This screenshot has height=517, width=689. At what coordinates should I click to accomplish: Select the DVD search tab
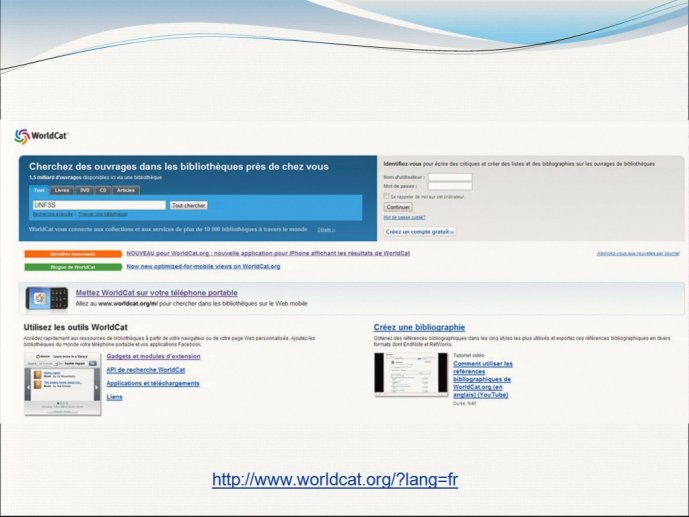coord(85,190)
